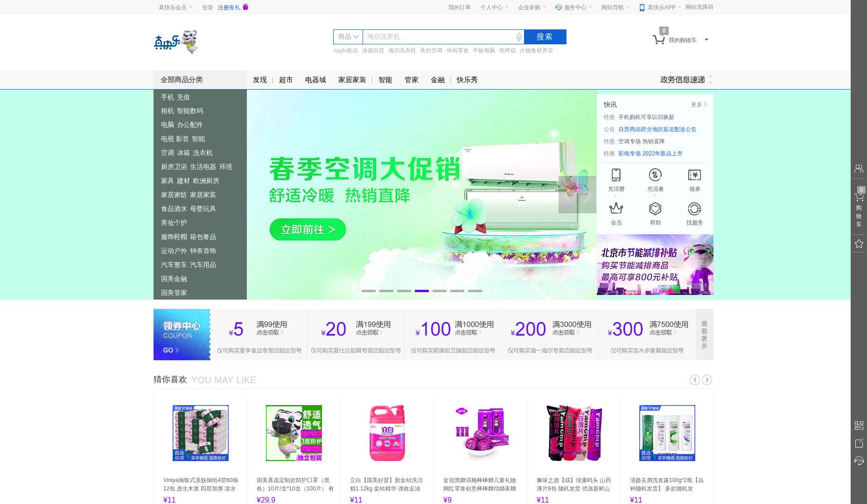Viewport: 867px width, 504px height.
Task: Click the 充流量 data icon
Action: [655, 175]
